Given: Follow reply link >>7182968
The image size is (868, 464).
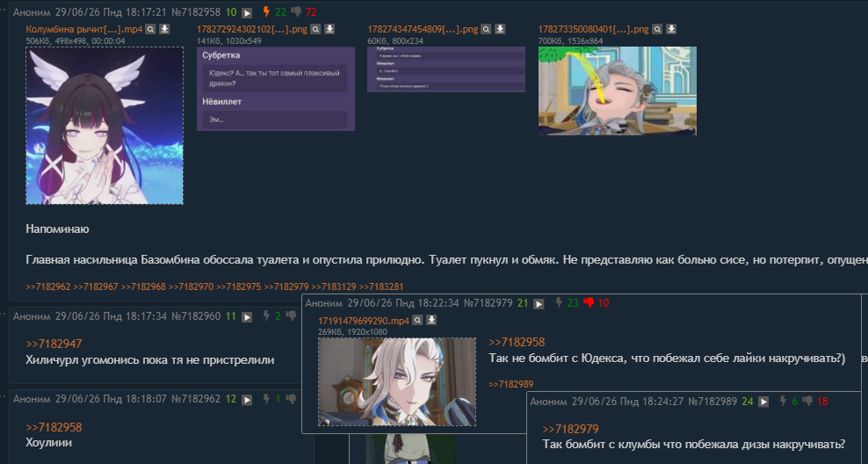Looking at the screenshot, I should [143, 286].
